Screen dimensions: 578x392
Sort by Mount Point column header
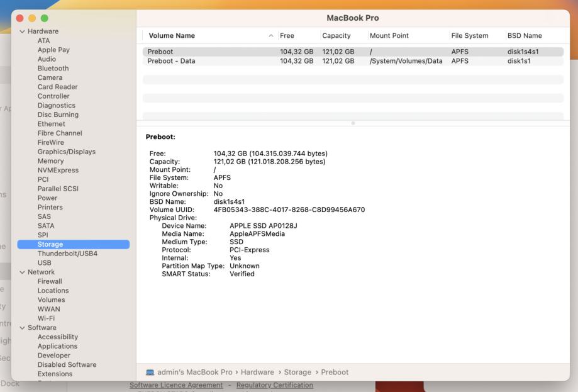point(389,36)
